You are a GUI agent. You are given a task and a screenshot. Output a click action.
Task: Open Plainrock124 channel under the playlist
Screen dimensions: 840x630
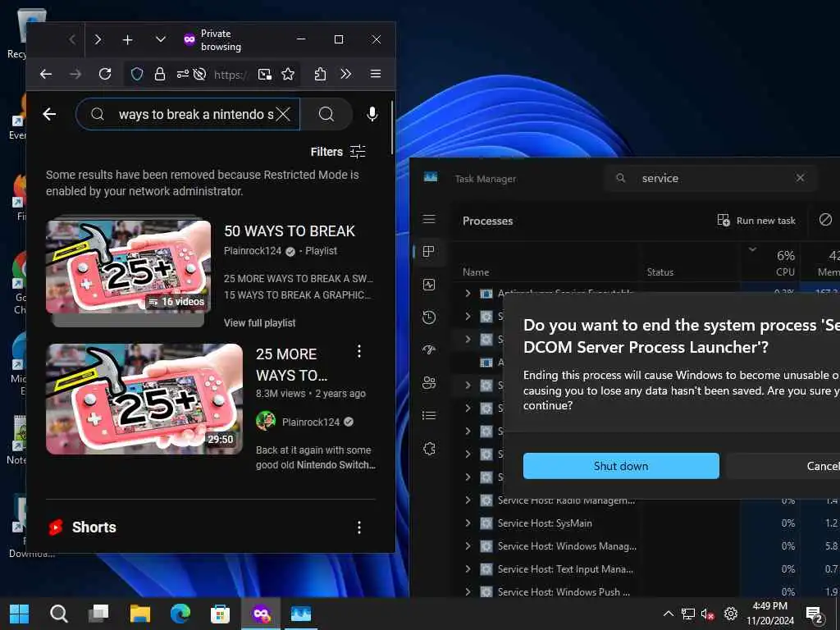click(253, 251)
